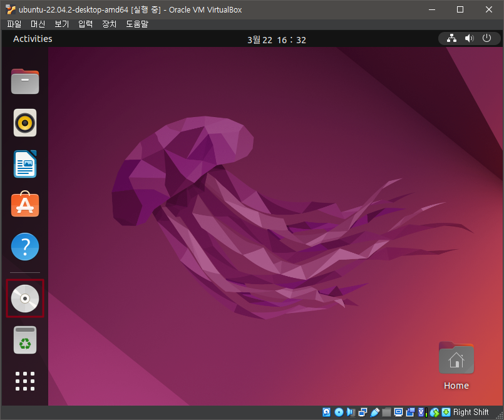Open the 장치 menu

pos(110,24)
